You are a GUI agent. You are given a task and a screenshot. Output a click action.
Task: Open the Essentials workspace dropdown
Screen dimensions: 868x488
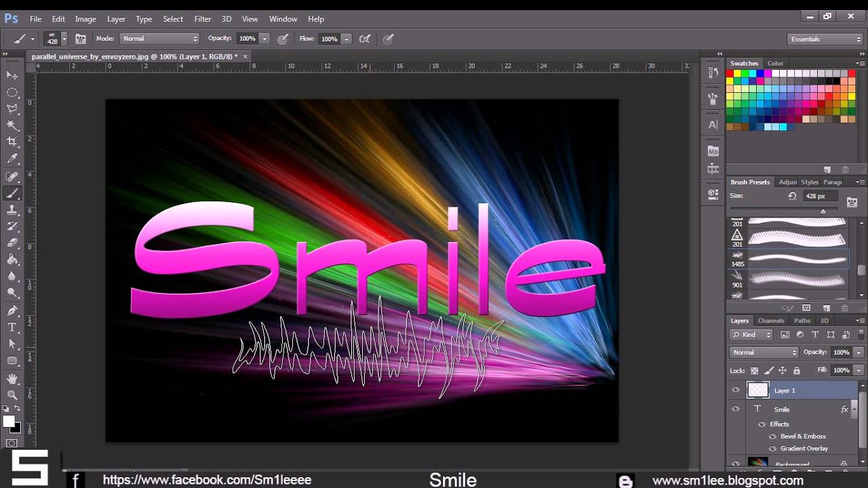(825, 39)
